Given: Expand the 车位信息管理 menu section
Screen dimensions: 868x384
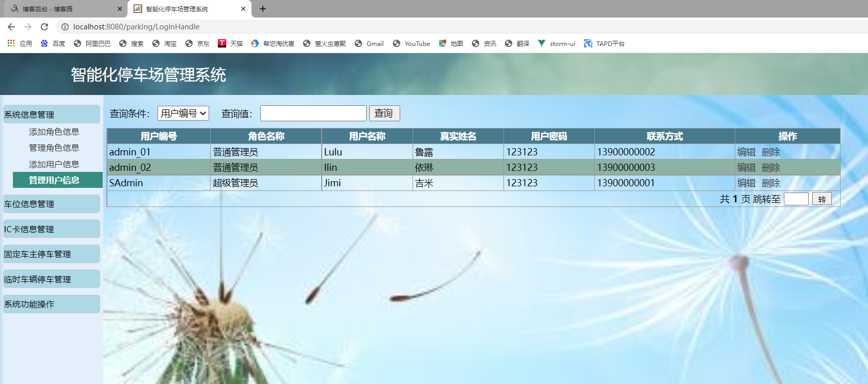Looking at the screenshot, I should pos(52,204).
